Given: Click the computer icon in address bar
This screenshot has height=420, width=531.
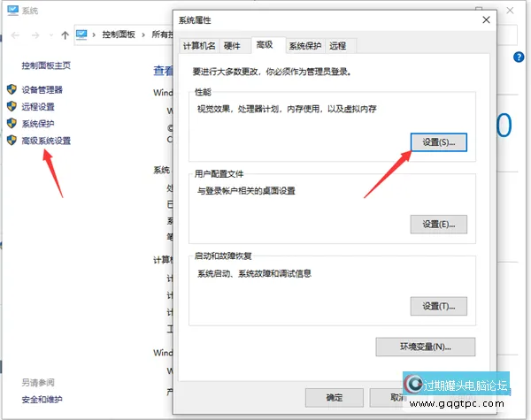Looking at the screenshot, I should [81, 34].
